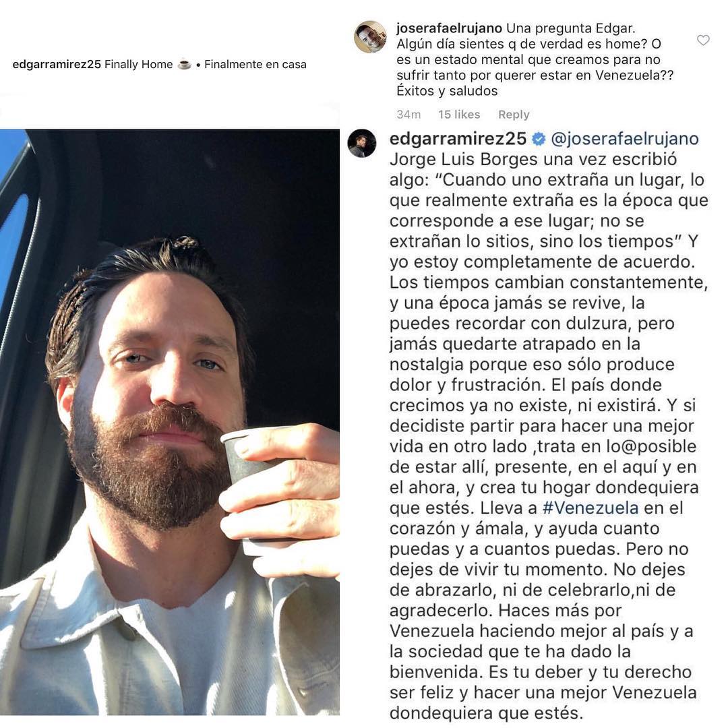Click the "Éxitos y saludos" comment line
This screenshot has width=728, height=728.
pos(447,90)
